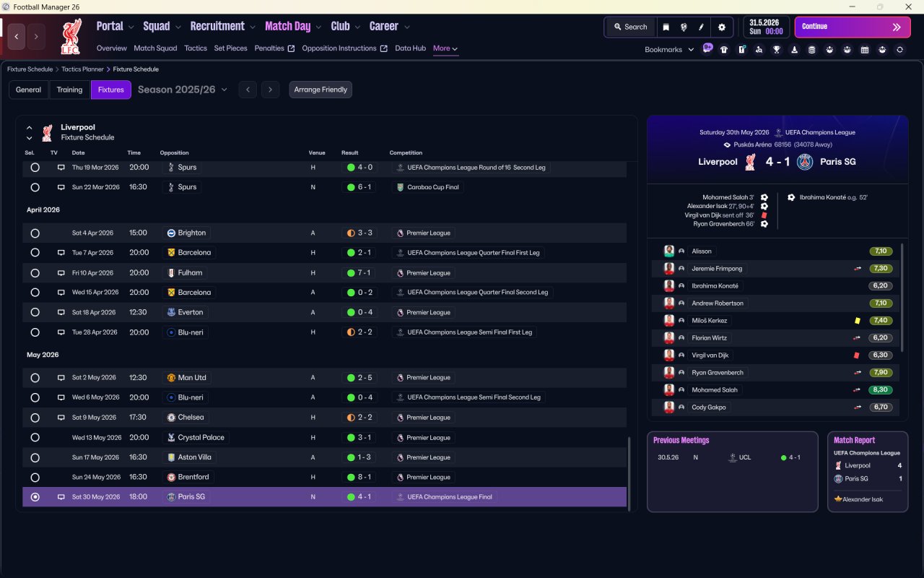The width and height of the screenshot is (924, 578).
Task: Go forward with the right navigation arrow
Action: coord(36,36)
